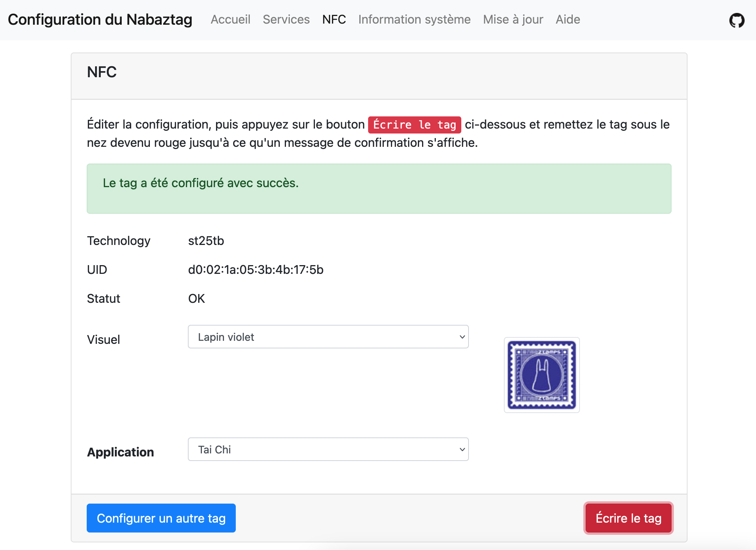Viewport: 756px width, 550px height.
Task: Open Information système page
Action: (414, 19)
